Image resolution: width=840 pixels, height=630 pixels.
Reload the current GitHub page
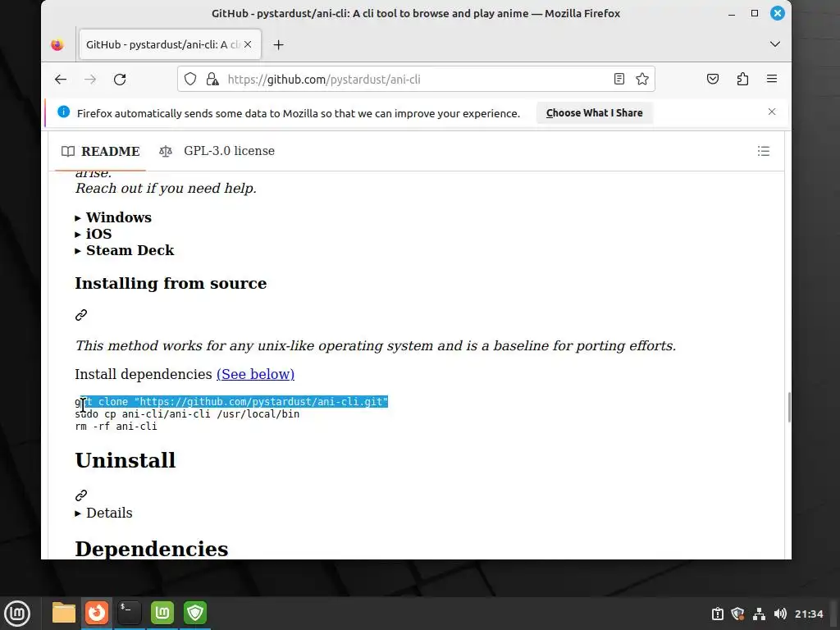[120, 80]
